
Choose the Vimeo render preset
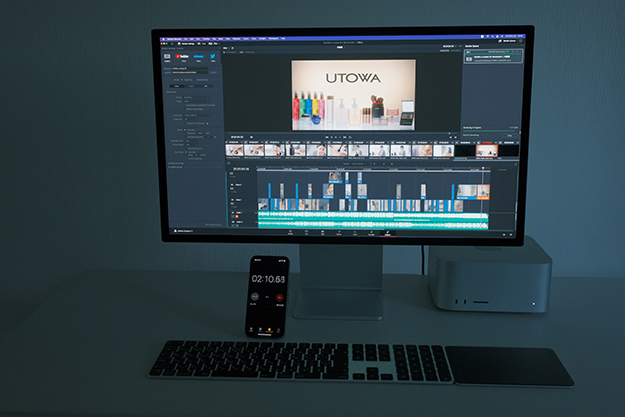(x=199, y=56)
